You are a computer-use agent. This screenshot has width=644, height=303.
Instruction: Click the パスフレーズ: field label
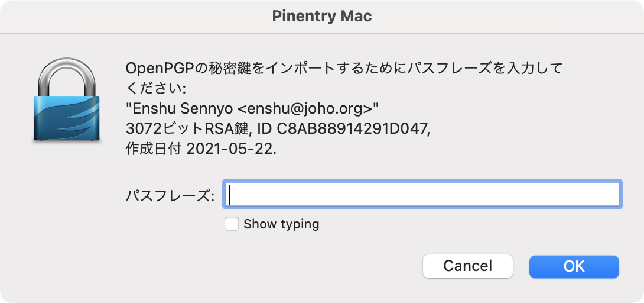170,196
